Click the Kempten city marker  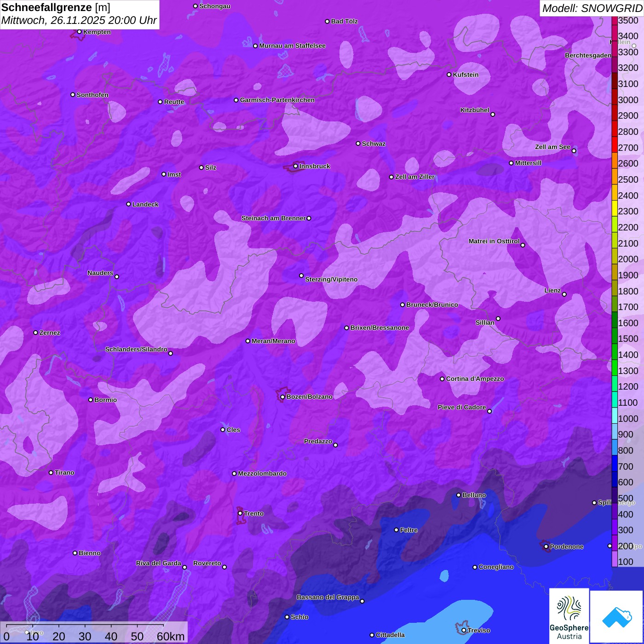(79, 32)
